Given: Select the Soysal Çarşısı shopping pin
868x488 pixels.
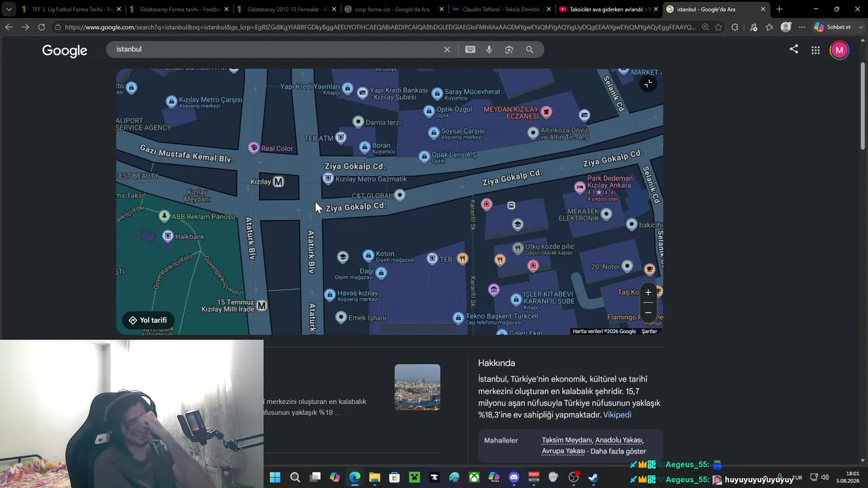Looking at the screenshot, I should [433, 132].
